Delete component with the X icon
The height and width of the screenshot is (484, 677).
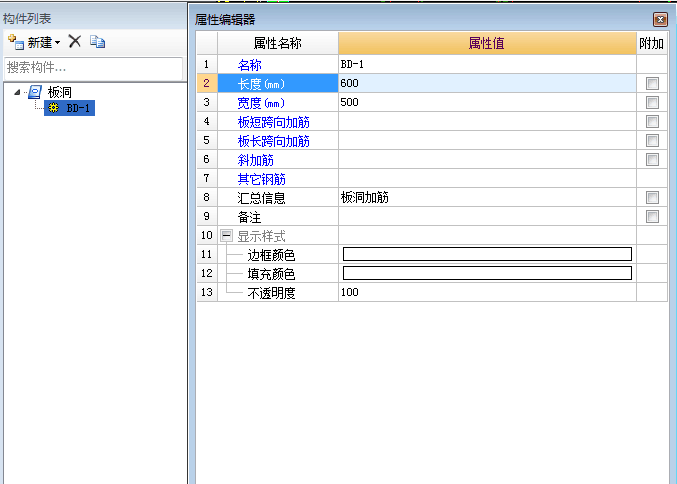click(75, 41)
